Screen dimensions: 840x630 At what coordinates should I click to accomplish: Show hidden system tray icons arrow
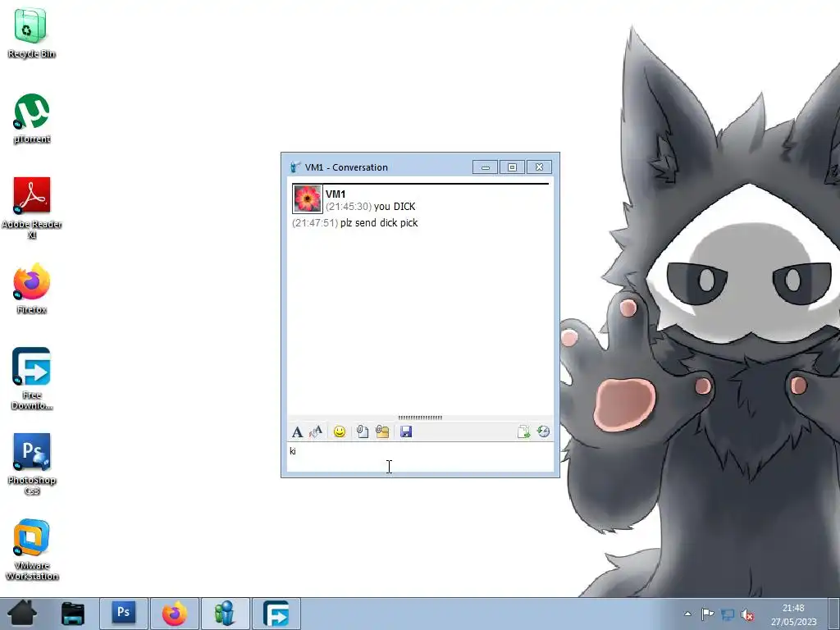tap(688, 614)
